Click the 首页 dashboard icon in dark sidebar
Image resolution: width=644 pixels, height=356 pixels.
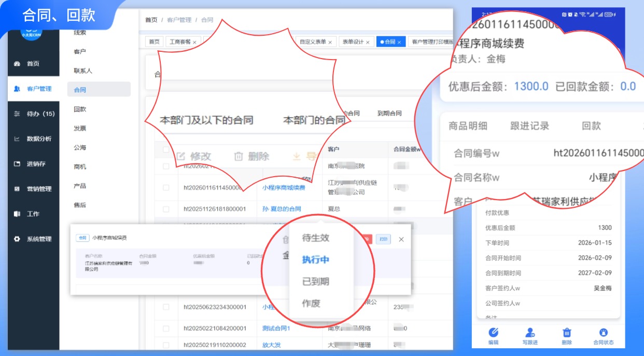pos(17,64)
